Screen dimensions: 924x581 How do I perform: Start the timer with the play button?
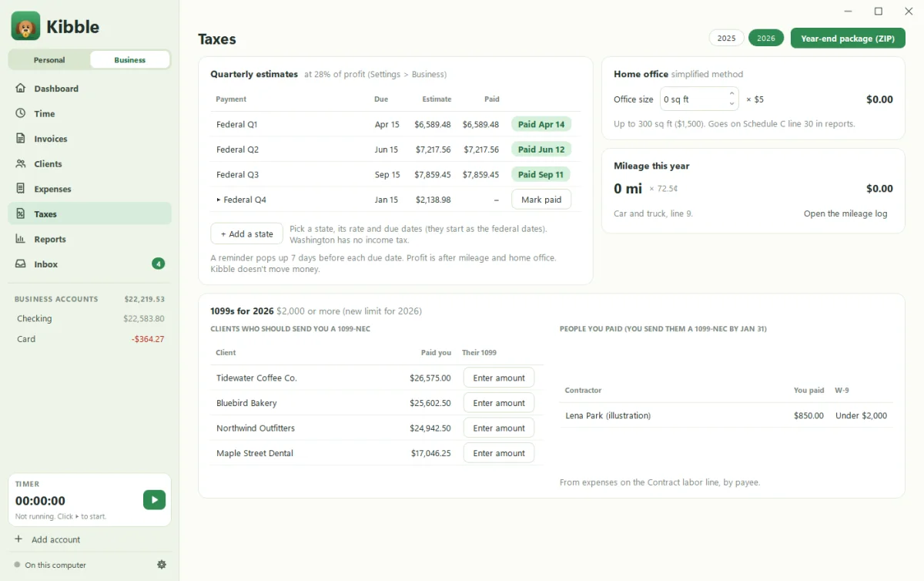pos(154,500)
